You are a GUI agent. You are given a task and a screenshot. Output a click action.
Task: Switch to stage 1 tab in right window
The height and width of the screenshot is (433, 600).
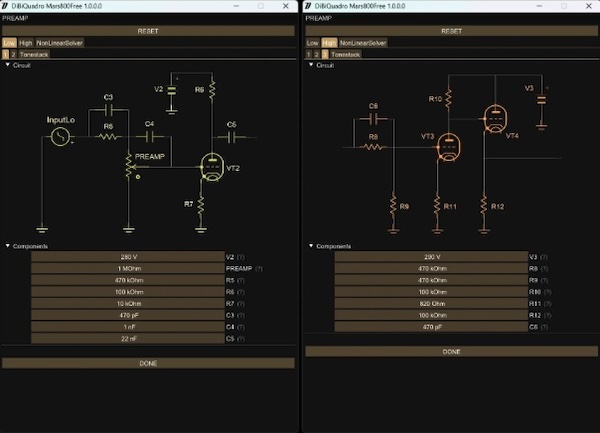pos(309,54)
